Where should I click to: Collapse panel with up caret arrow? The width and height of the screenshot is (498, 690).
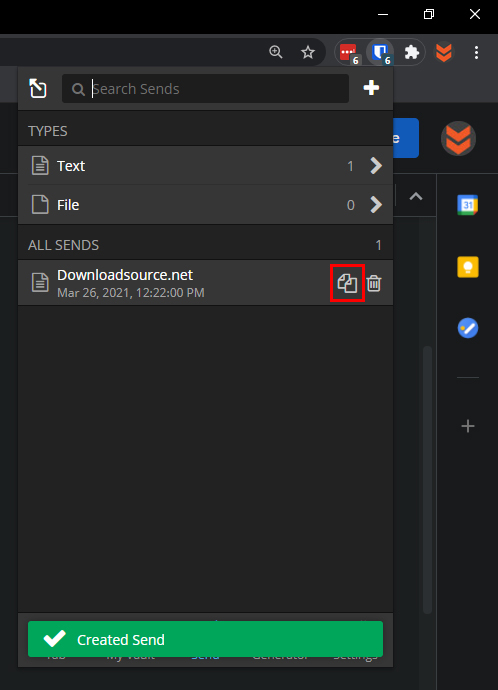point(416,196)
